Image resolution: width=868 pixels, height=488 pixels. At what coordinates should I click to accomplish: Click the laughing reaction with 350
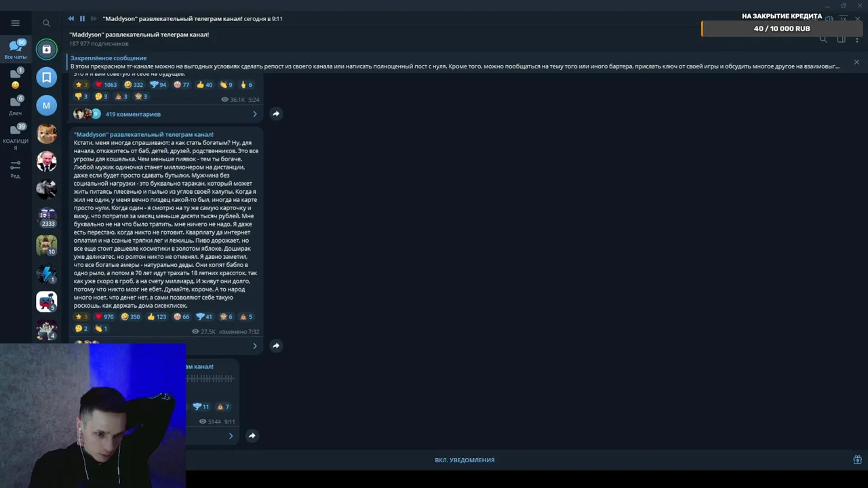click(130, 317)
